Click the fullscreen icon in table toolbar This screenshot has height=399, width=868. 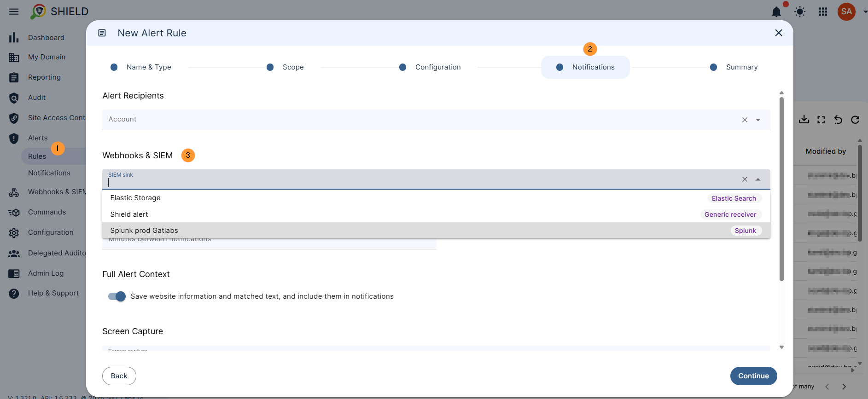(821, 120)
